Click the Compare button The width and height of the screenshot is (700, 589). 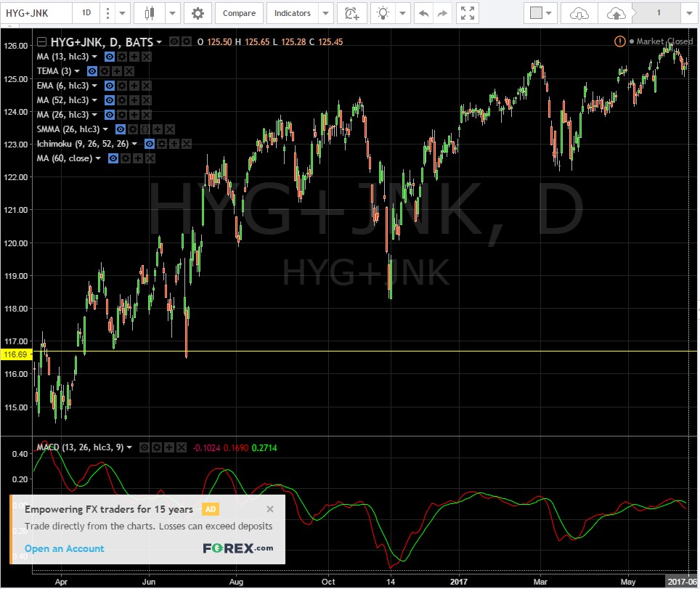(240, 13)
